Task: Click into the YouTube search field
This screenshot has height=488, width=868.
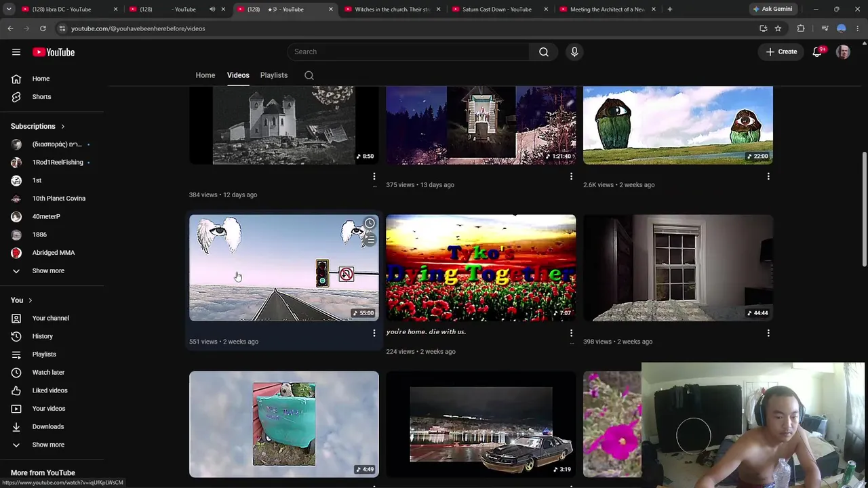Action: click(409, 52)
